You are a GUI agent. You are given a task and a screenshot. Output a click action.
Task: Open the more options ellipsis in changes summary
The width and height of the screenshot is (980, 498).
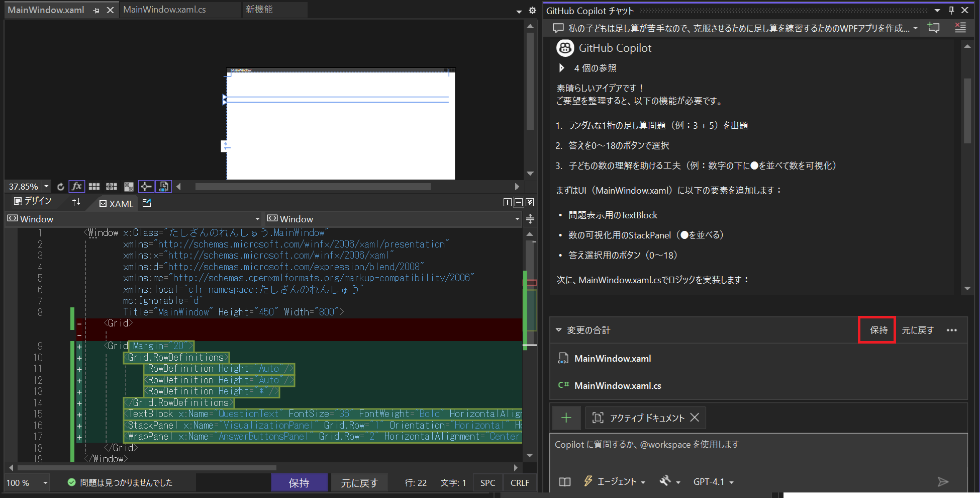click(952, 330)
